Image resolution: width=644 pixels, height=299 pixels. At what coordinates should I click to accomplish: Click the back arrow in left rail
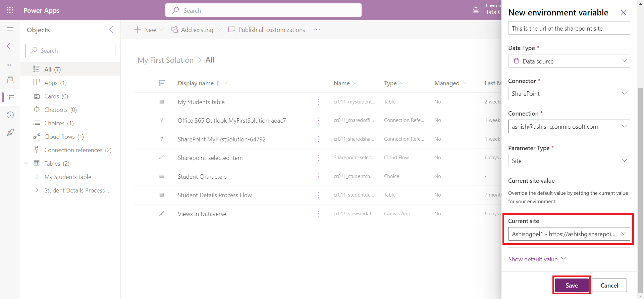pos(10,46)
